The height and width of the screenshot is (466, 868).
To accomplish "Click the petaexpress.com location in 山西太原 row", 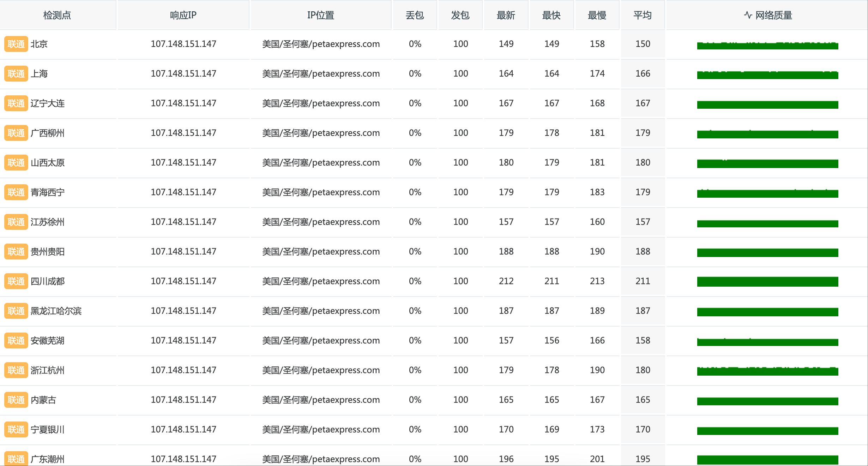I will [321, 163].
